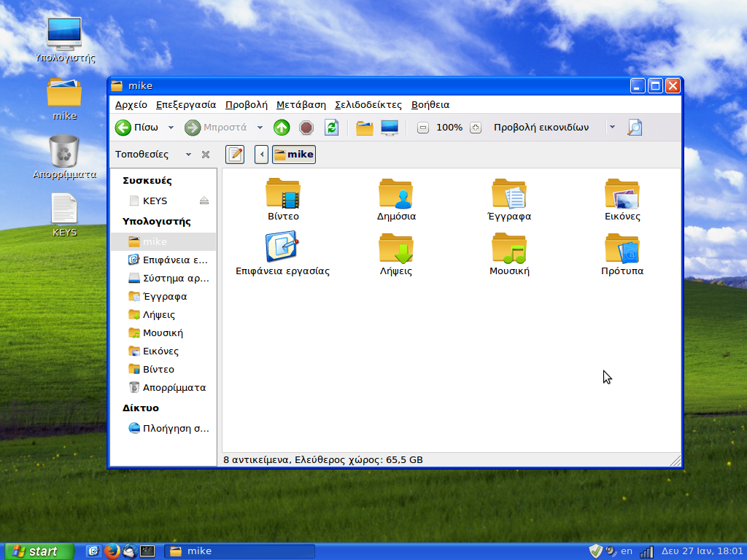Open the Computer toolbar icon
Image resolution: width=747 pixels, height=560 pixels.
tap(390, 128)
